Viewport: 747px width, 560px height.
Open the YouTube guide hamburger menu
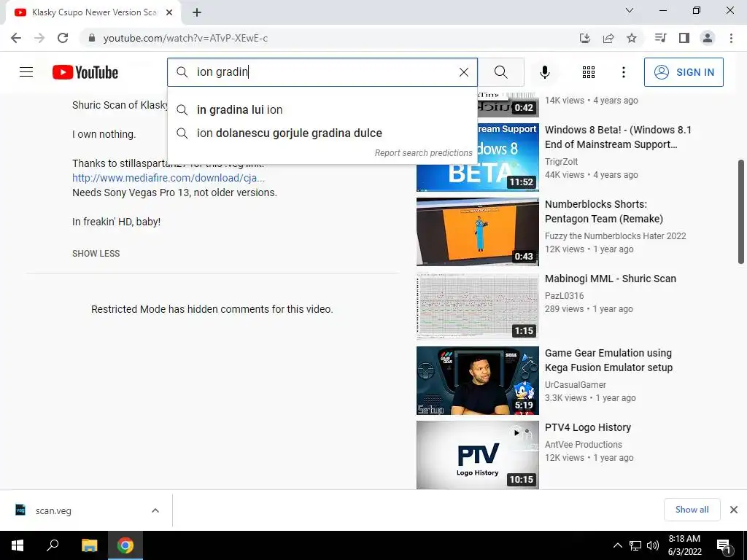tap(26, 72)
